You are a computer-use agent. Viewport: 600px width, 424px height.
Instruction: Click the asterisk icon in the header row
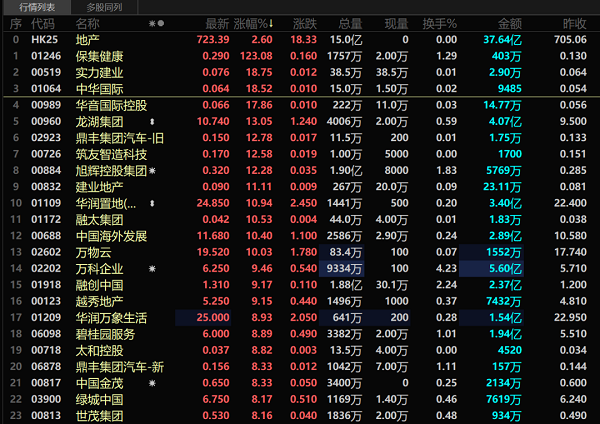(x=151, y=23)
